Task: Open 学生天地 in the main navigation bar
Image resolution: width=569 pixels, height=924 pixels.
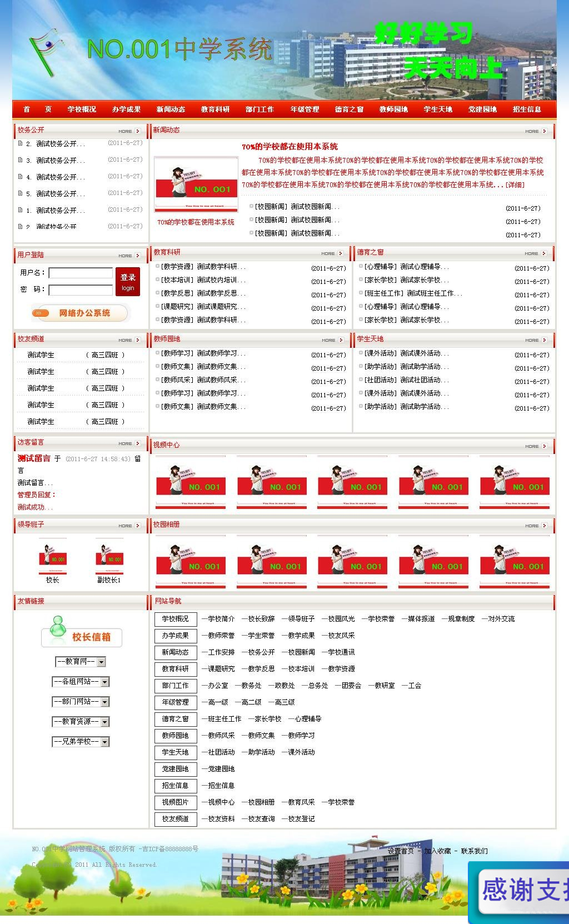Action: coord(438,109)
